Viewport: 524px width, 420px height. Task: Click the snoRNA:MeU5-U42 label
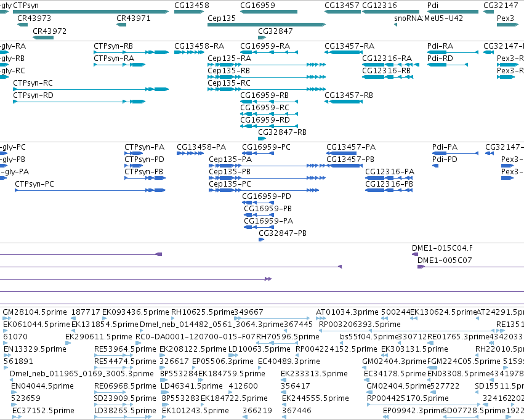[429, 18]
